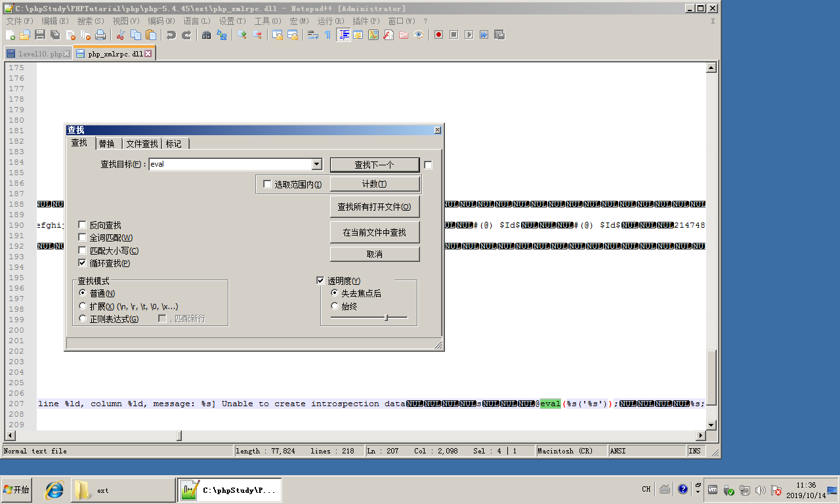Click the Zoom in magnifier icon

click(242, 35)
